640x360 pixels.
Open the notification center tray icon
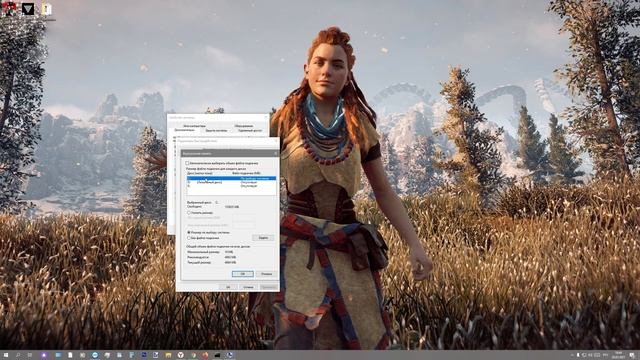tap(632, 355)
